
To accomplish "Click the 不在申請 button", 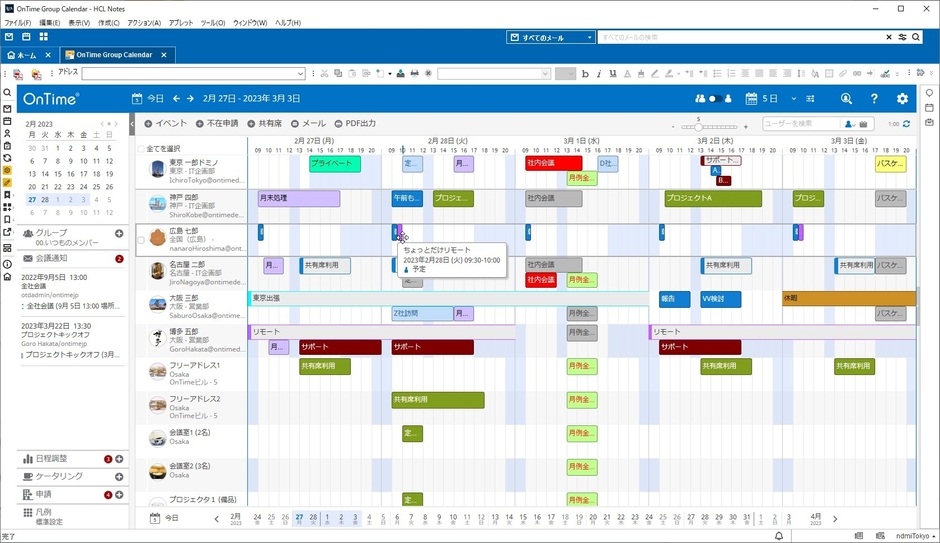I will tap(217, 123).
